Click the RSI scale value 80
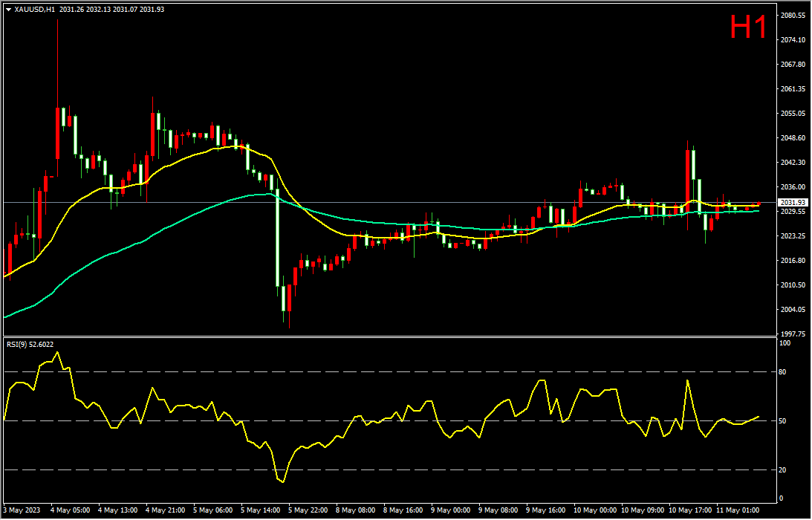Screen dimensions: 812x520 tap(783, 372)
